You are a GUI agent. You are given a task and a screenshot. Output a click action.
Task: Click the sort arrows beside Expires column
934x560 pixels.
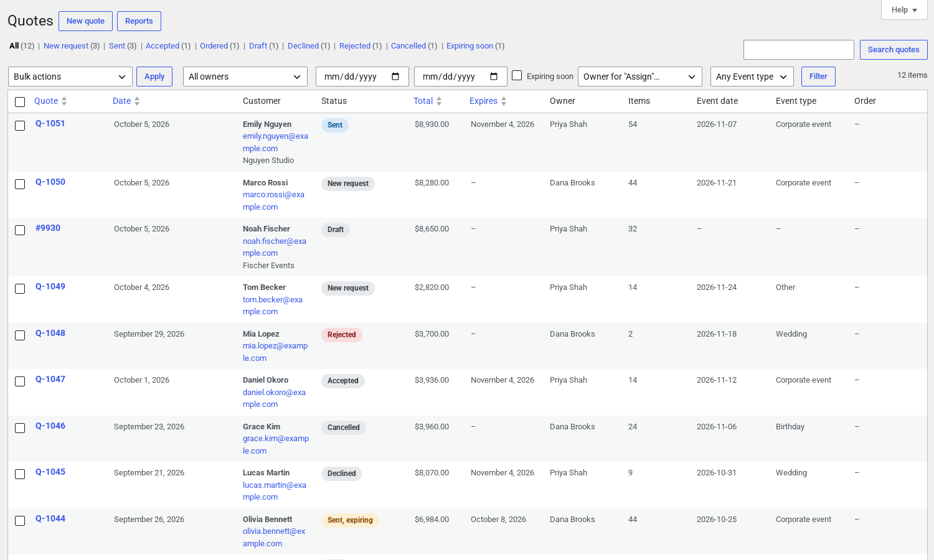504,101
